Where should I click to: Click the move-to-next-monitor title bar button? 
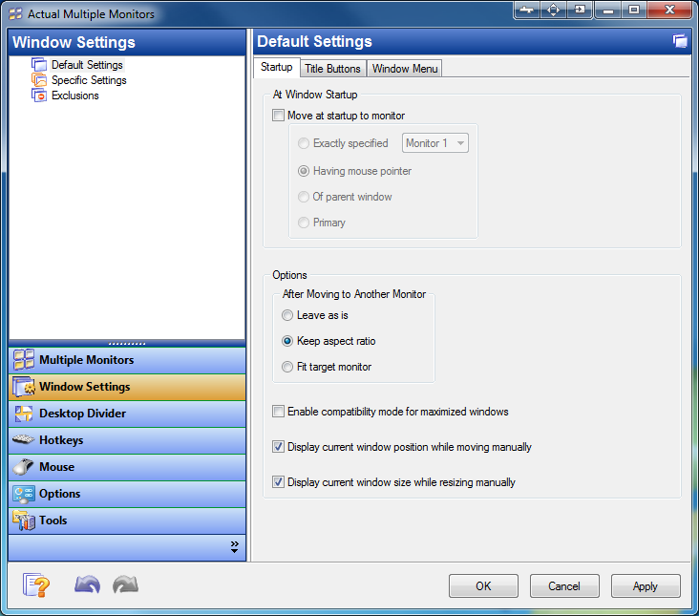click(x=580, y=10)
